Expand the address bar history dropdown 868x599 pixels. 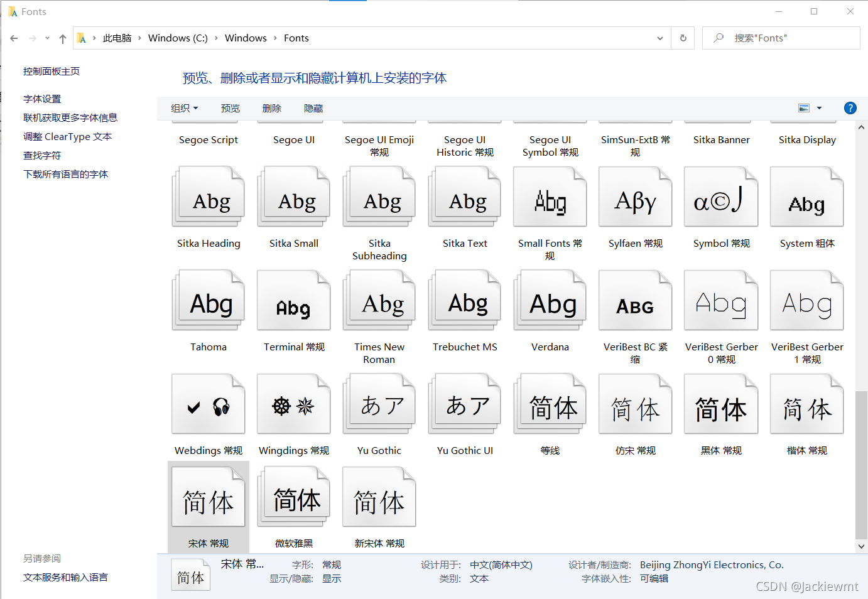[x=660, y=38]
